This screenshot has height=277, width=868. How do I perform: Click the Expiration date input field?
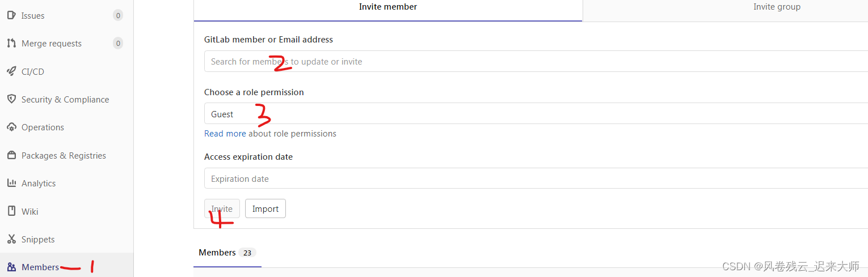pyautogui.click(x=533, y=178)
